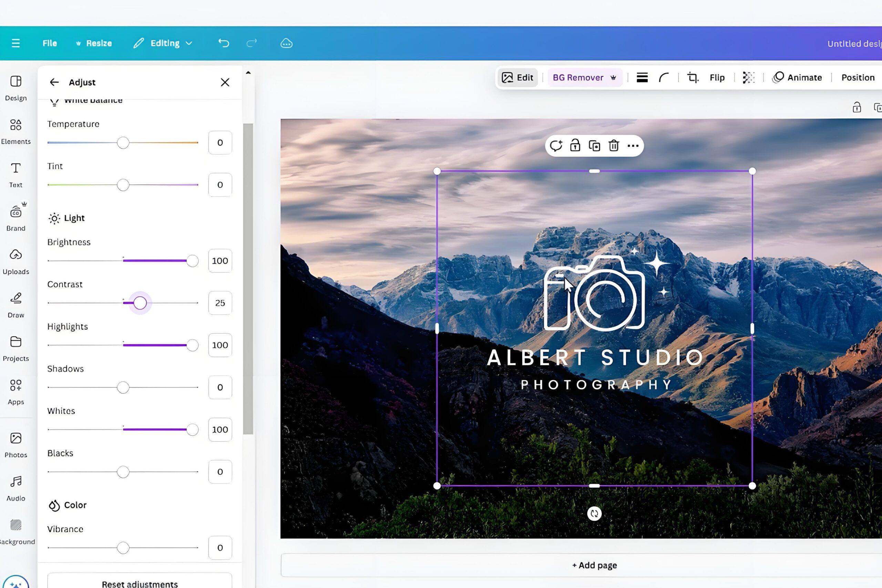Select the Draw tool in sidebar
Viewport: 882px width, 588px height.
(x=16, y=305)
